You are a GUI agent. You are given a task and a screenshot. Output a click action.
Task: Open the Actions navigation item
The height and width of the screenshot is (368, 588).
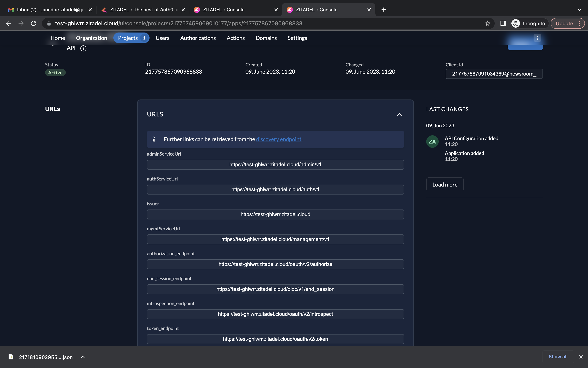(235, 38)
